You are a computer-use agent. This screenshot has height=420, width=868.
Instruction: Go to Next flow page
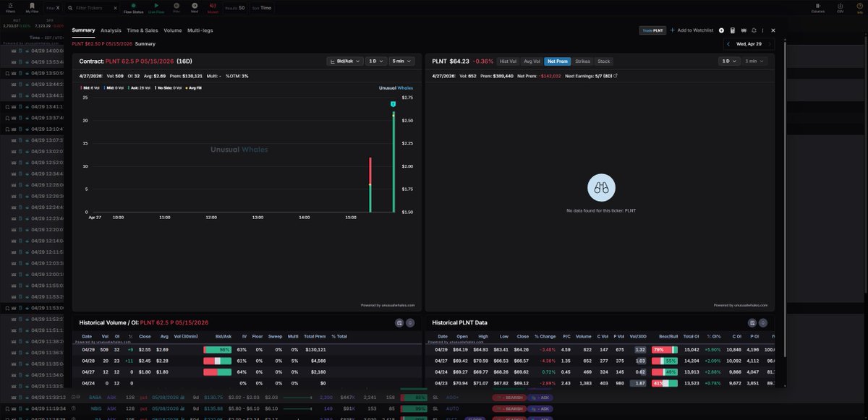pos(195,7)
